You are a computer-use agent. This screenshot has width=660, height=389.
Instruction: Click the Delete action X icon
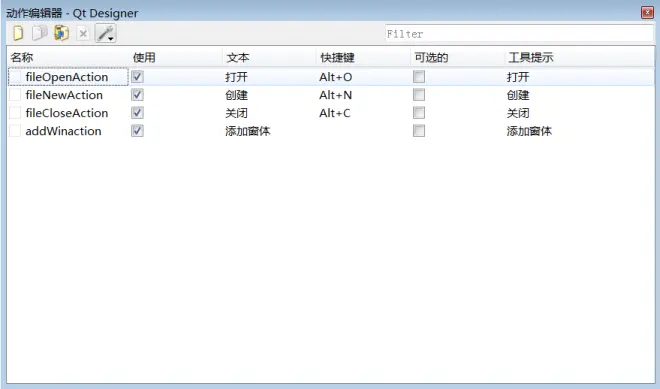tap(83, 34)
